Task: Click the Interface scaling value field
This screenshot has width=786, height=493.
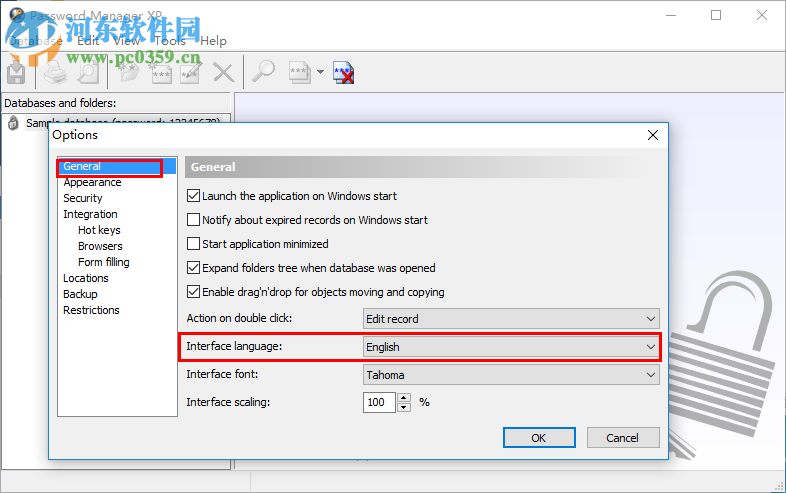Action: coord(379,402)
